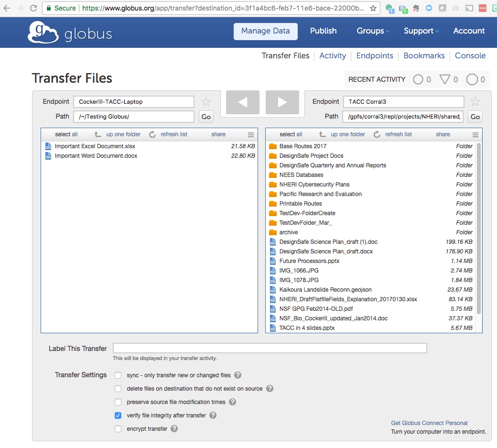497x448 pixels.
Task: Open the Support dropdown menu
Action: pos(421,31)
